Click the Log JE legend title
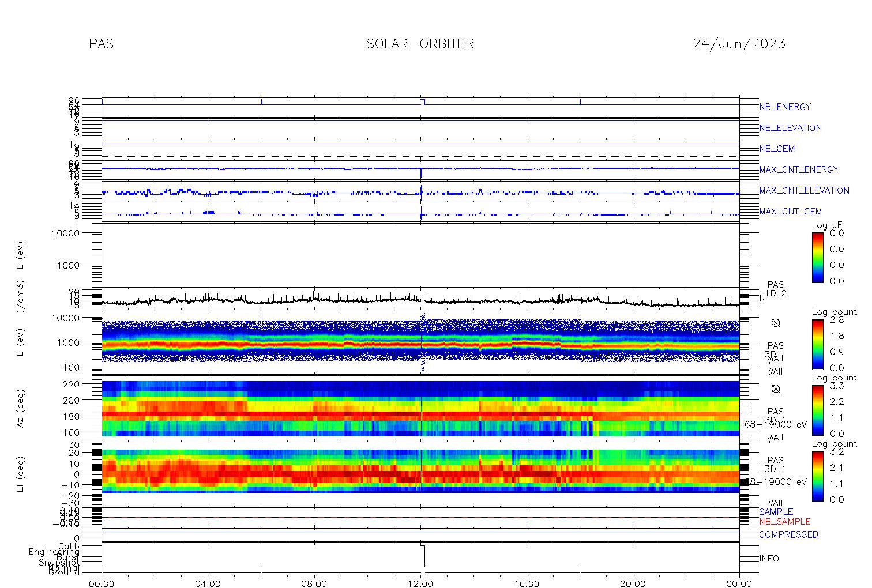This screenshot has height=588, width=872. [x=828, y=225]
